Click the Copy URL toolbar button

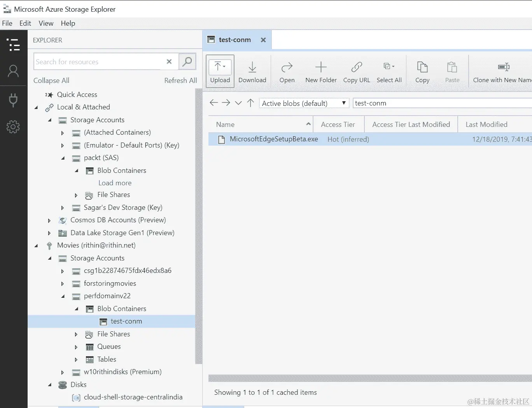357,72
